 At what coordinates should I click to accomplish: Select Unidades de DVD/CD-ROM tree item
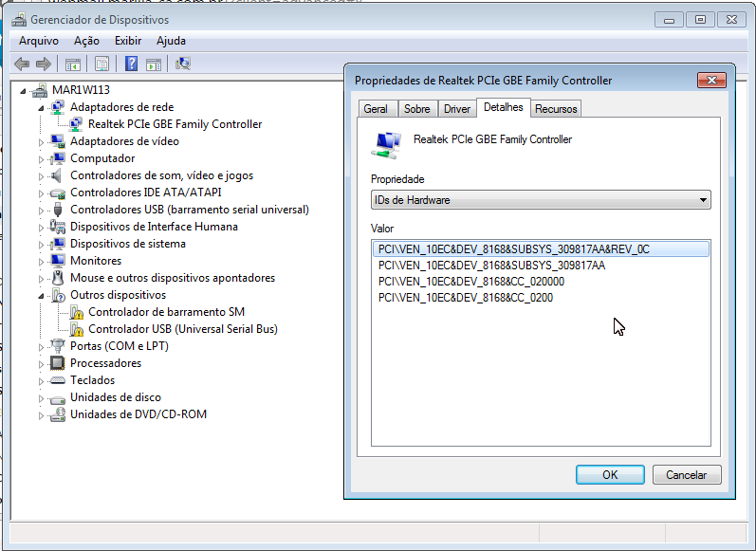click(138, 414)
